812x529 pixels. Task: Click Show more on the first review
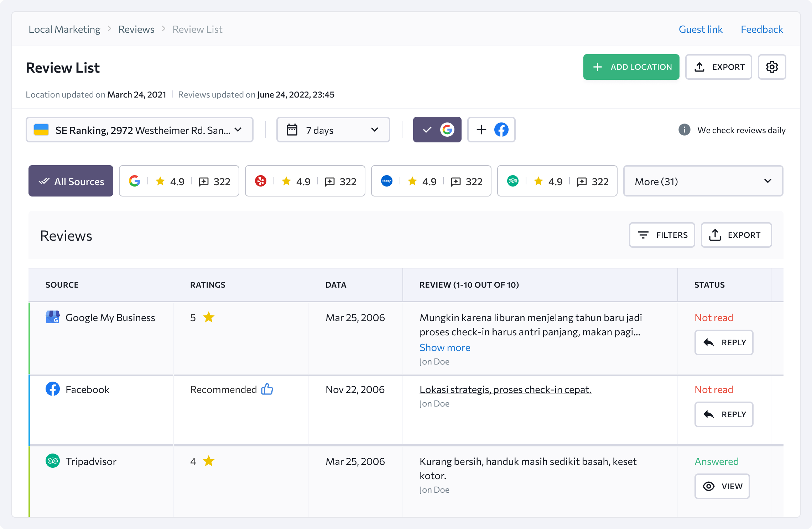coord(445,347)
